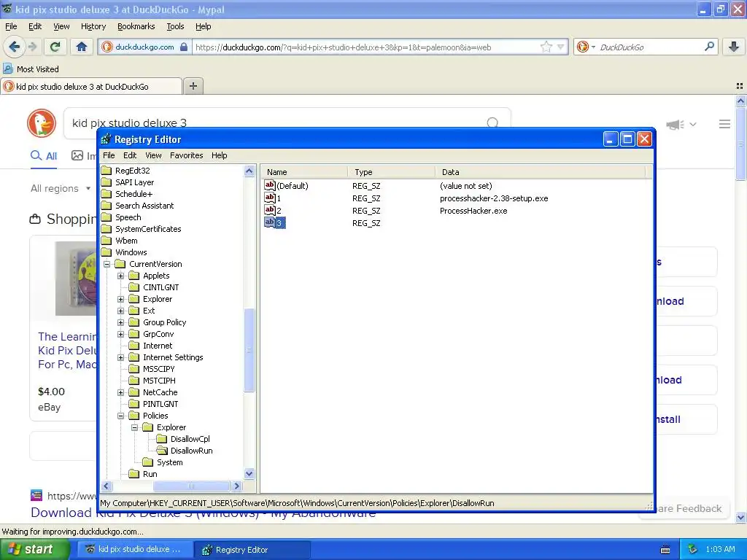Expand the Internet Settings tree node
Screen dimensions: 747x560
click(x=121, y=357)
